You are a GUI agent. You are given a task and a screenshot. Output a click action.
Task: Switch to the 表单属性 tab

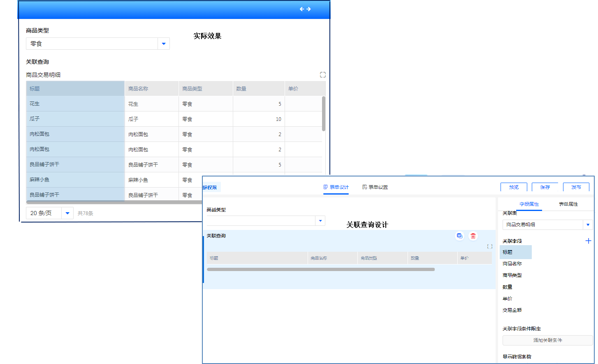(568, 204)
